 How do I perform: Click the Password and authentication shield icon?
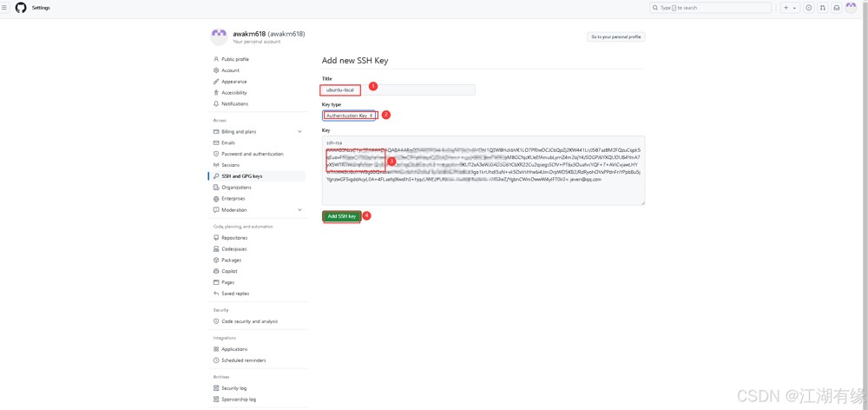coord(216,154)
